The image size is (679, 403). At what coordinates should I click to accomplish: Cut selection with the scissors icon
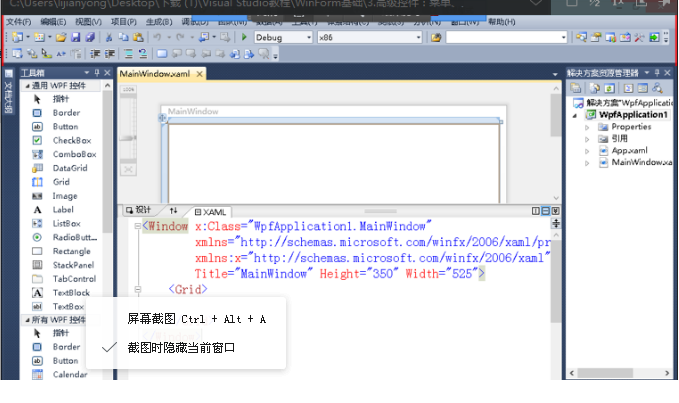(x=109, y=38)
